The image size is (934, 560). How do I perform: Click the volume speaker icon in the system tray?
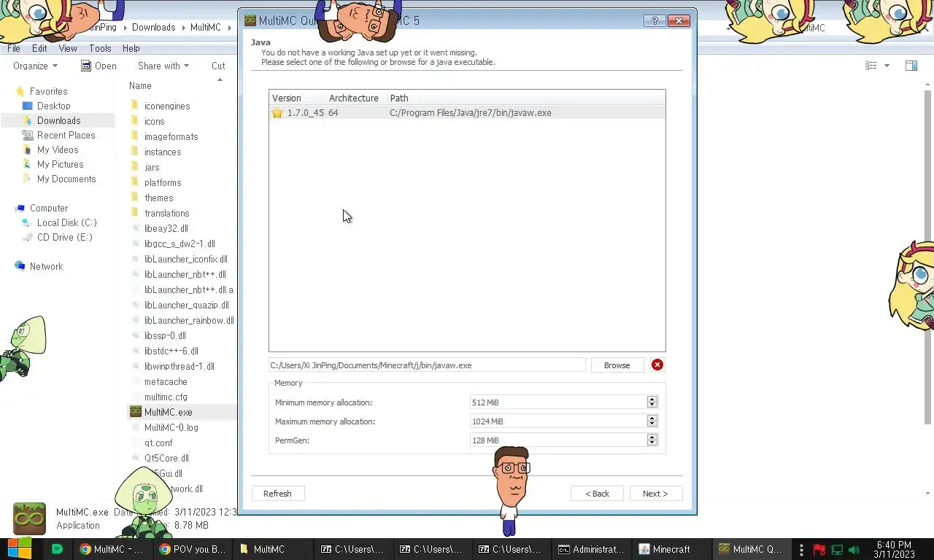[x=854, y=550]
